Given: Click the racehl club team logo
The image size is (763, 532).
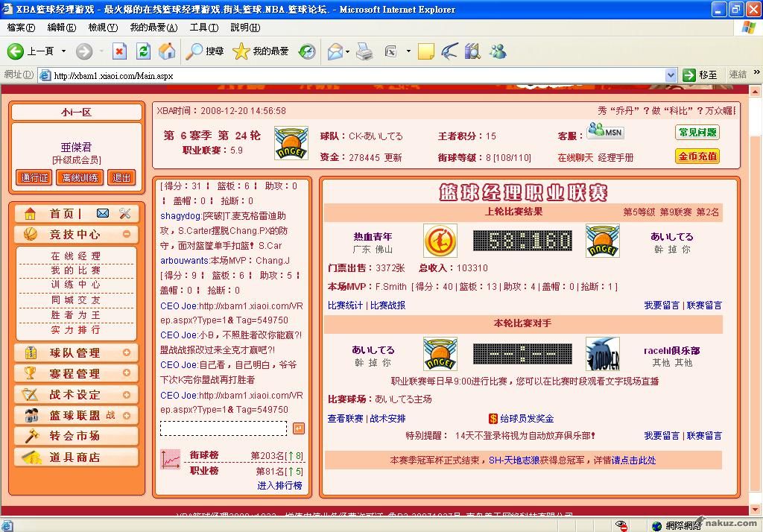Looking at the screenshot, I should [x=602, y=355].
